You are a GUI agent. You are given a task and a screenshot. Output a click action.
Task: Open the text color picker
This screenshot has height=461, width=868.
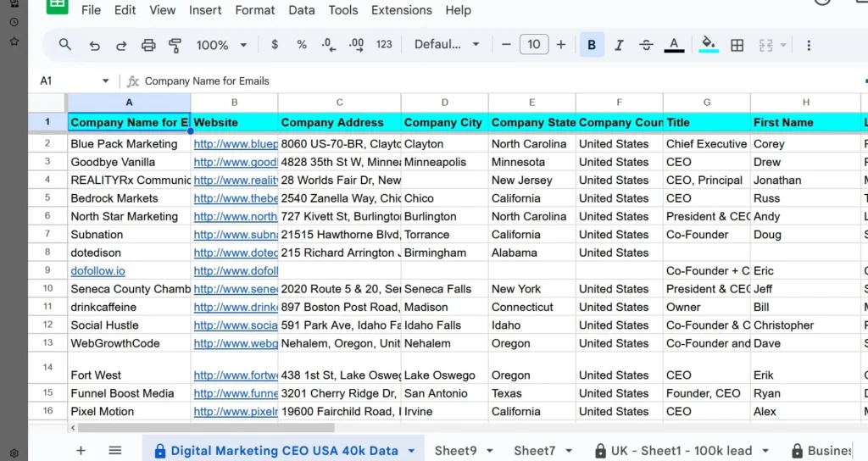click(674, 45)
